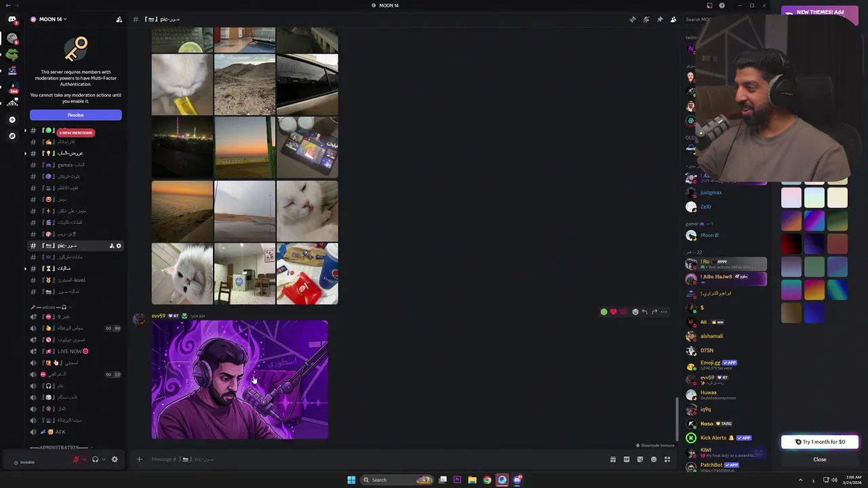868x488 pixels.
Task: Open the green frog server icon
Action: [x=12, y=54]
